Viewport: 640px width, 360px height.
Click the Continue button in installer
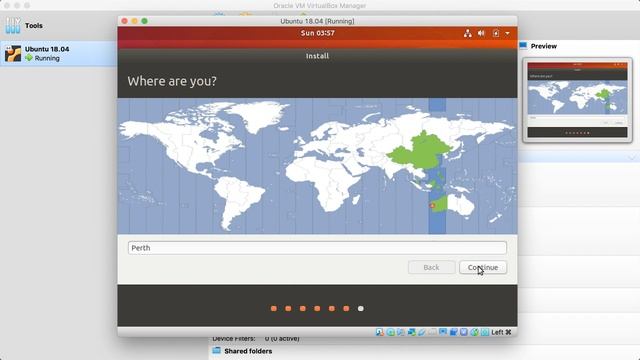click(483, 267)
